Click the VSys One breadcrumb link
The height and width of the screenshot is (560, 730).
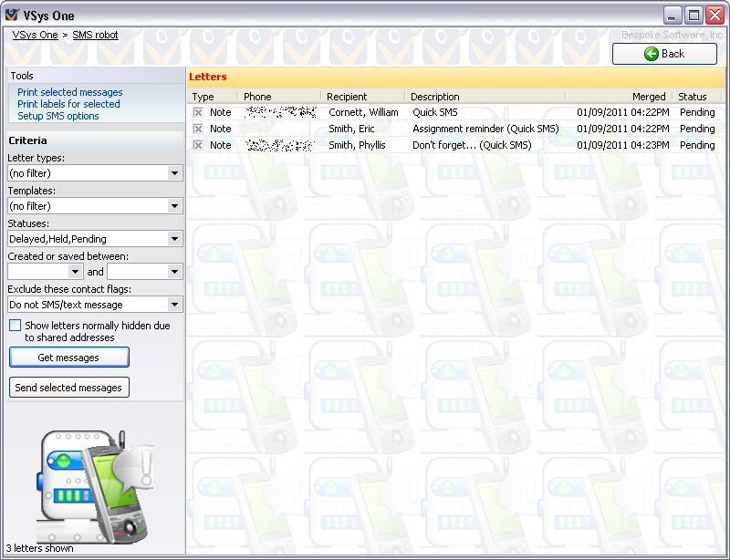tap(35, 35)
